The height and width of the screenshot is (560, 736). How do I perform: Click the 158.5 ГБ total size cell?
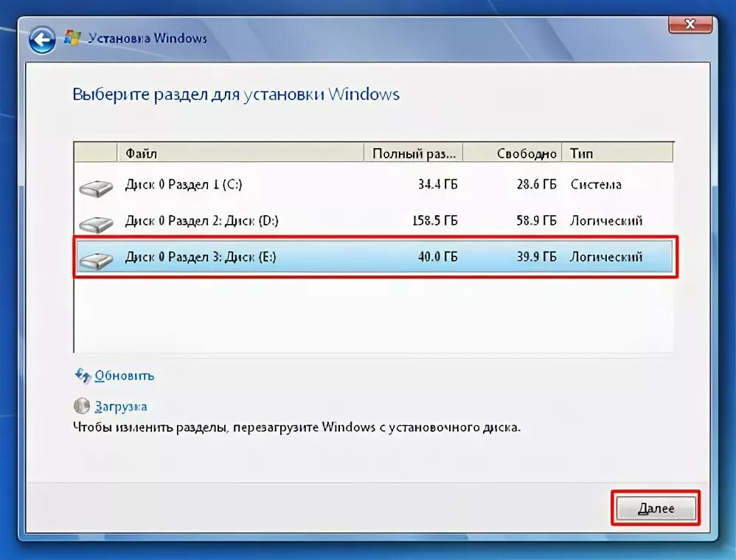pyautogui.click(x=435, y=220)
